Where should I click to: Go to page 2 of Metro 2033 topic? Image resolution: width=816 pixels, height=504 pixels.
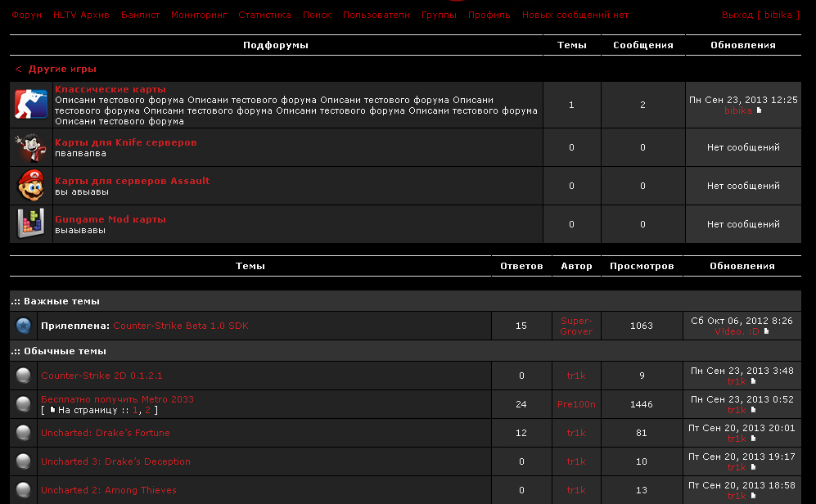click(148, 410)
